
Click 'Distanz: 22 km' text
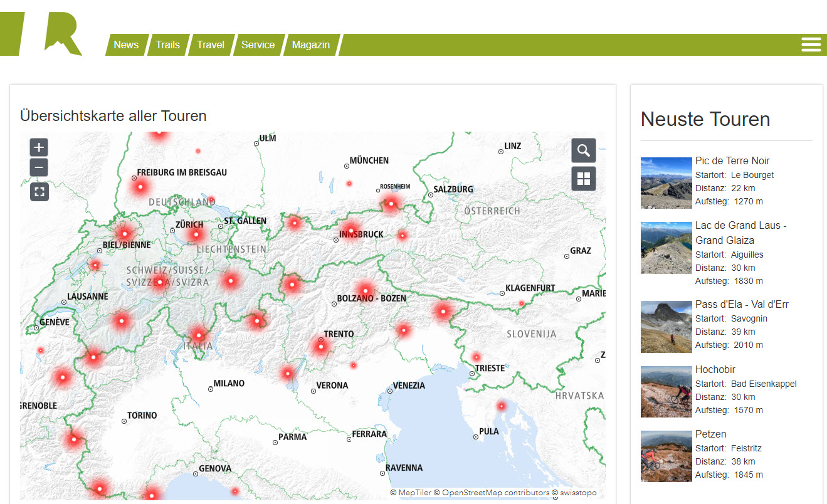[x=725, y=188]
